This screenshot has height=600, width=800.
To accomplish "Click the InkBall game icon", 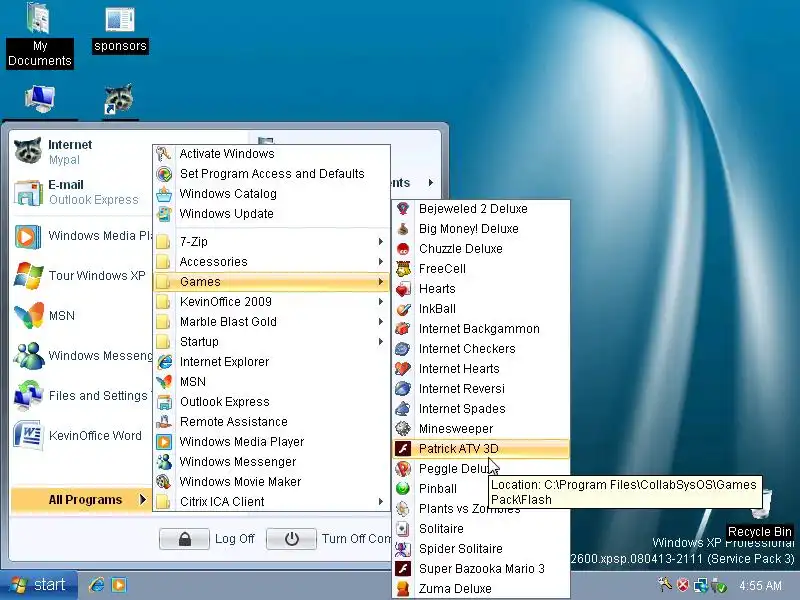I will (x=403, y=309).
